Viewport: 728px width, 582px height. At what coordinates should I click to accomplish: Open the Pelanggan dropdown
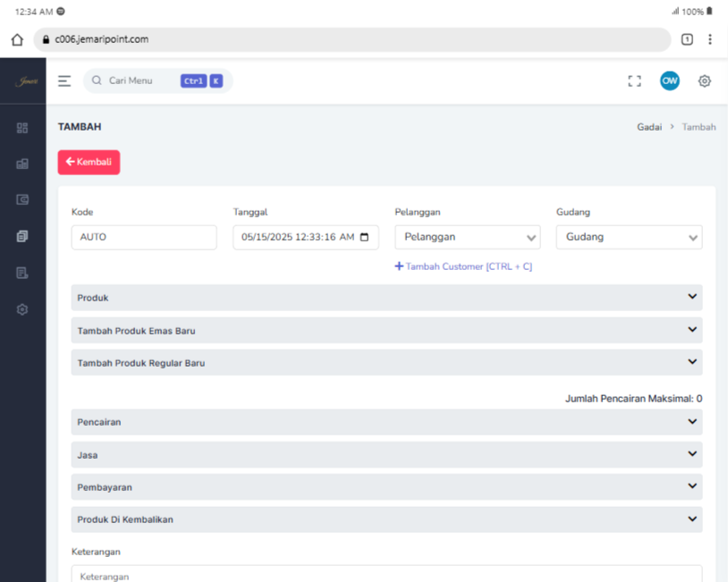click(468, 237)
